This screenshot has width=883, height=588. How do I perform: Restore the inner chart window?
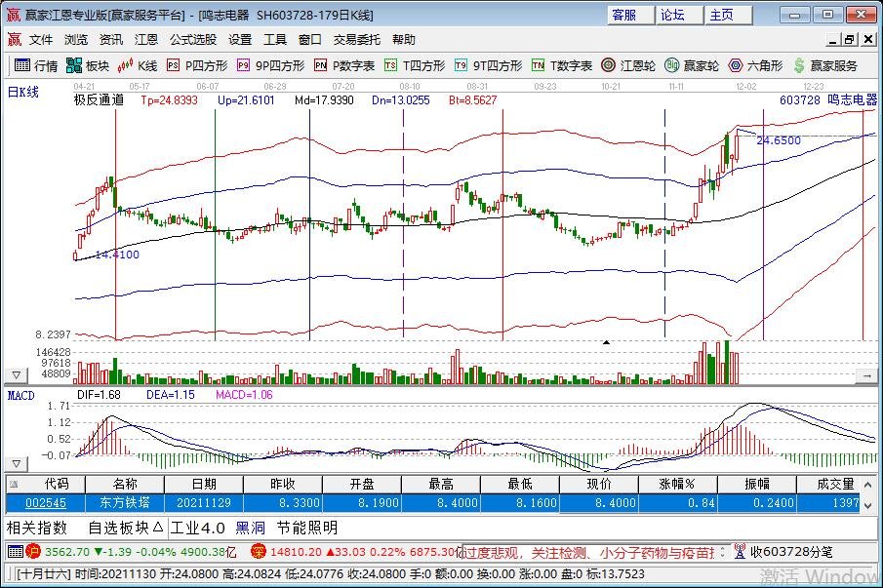point(850,39)
